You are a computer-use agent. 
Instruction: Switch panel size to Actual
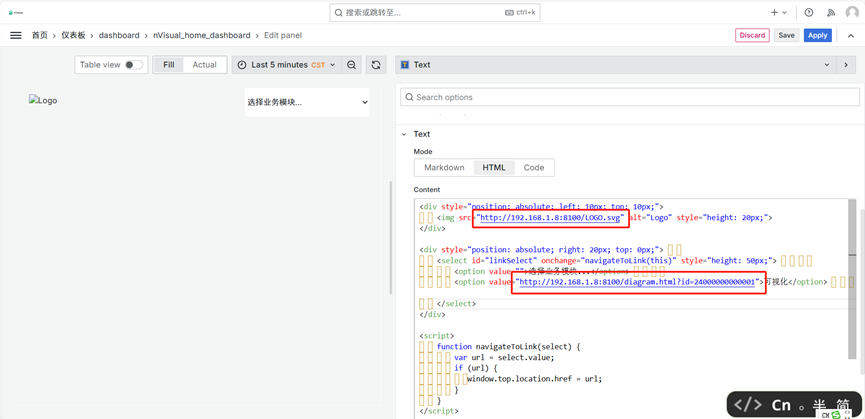click(204, 65)
